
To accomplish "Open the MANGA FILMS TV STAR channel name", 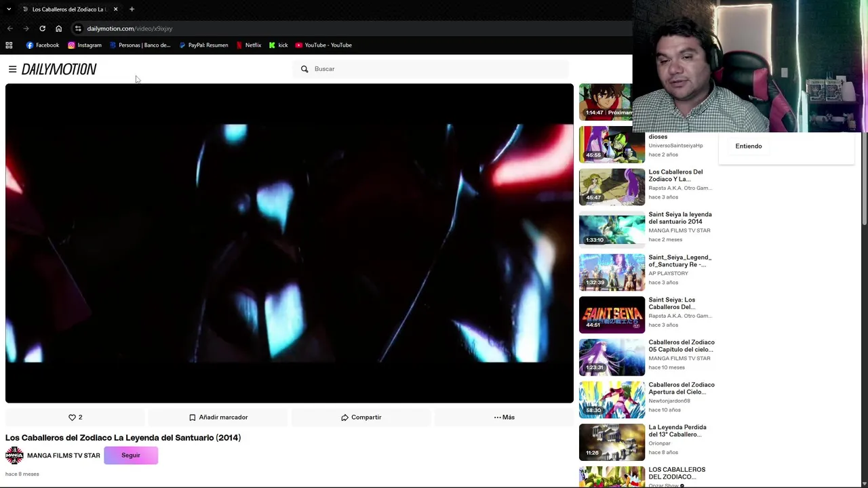I will 64,455.
